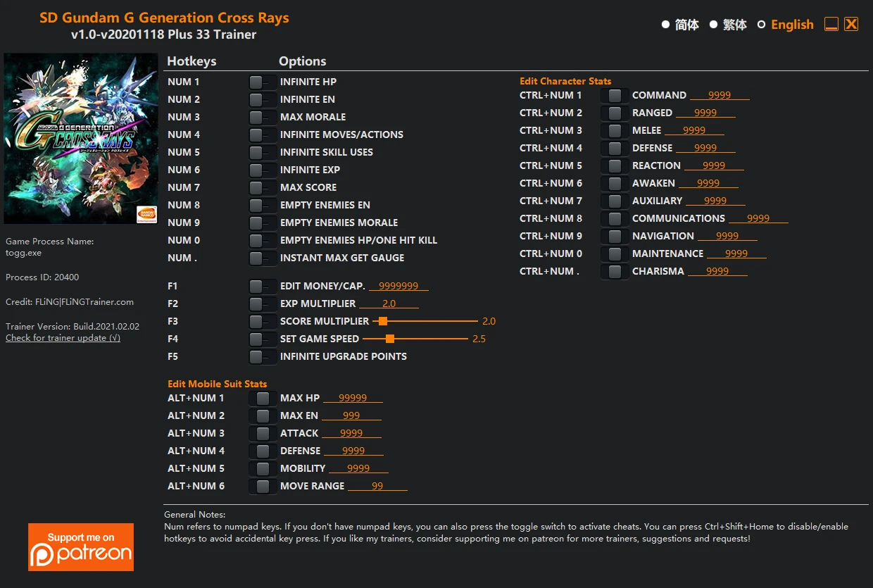Enable the Charisma stat checkbox
This screenshot has height=588, width=873.
[x=615, y=272]
